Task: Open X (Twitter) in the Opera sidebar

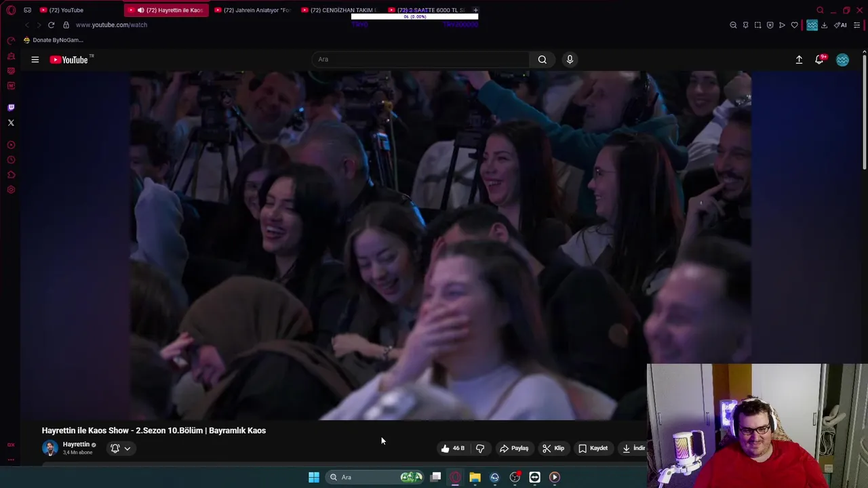Action: (11, 123)
